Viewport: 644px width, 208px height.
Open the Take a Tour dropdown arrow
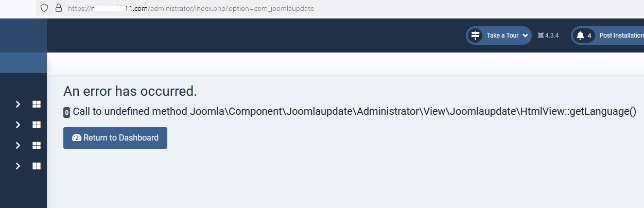click(x=525, y=36)
